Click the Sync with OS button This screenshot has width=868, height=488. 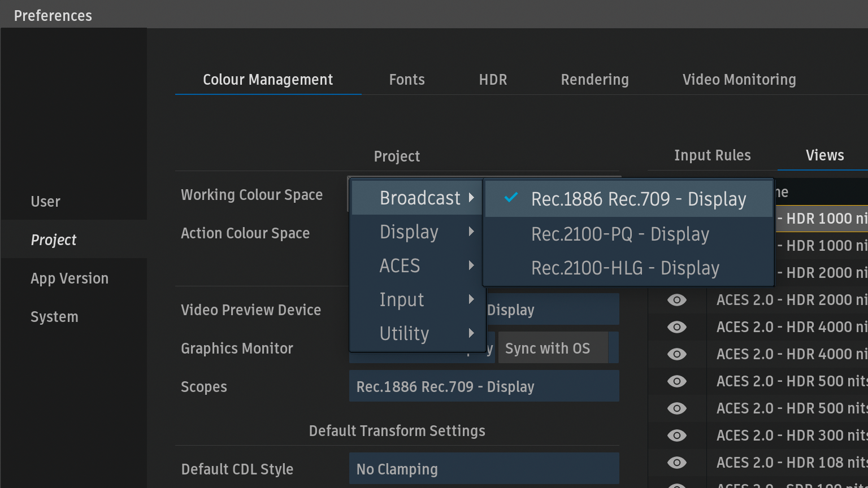[x=553, y=348]
